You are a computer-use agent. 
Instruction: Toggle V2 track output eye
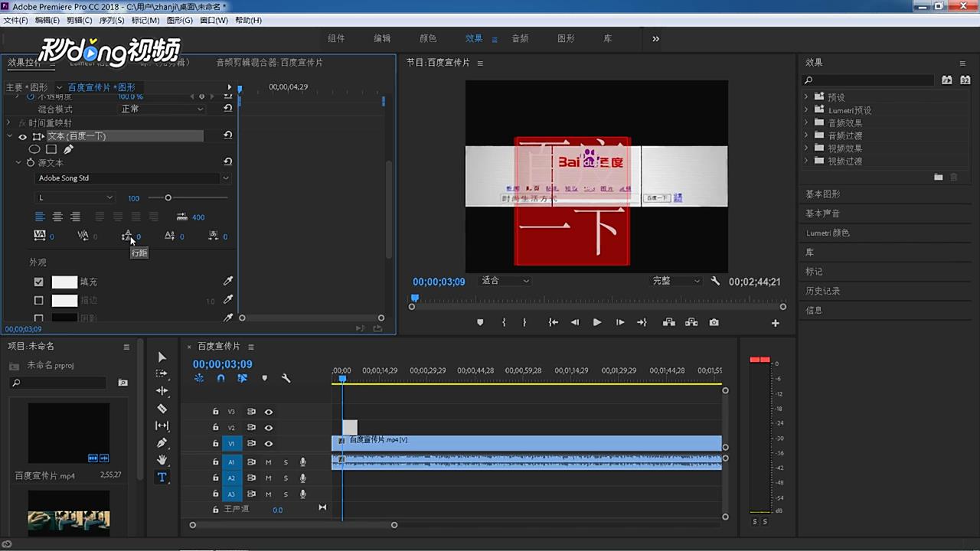(269, 428)
